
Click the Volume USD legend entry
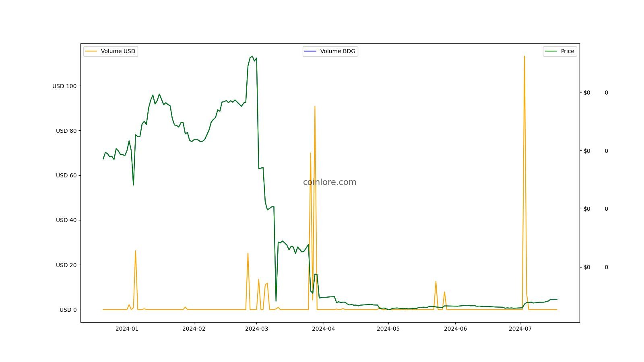pyautogui.click(x=111, y=51)
